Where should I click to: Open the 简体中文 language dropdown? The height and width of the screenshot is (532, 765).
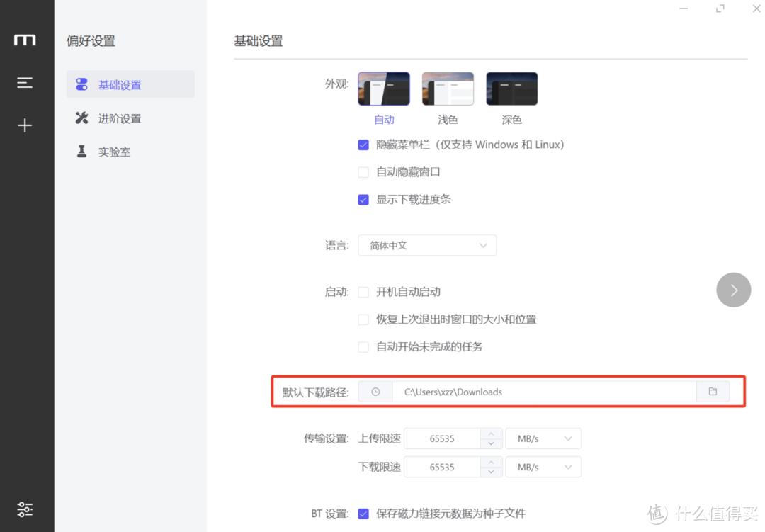427,246
